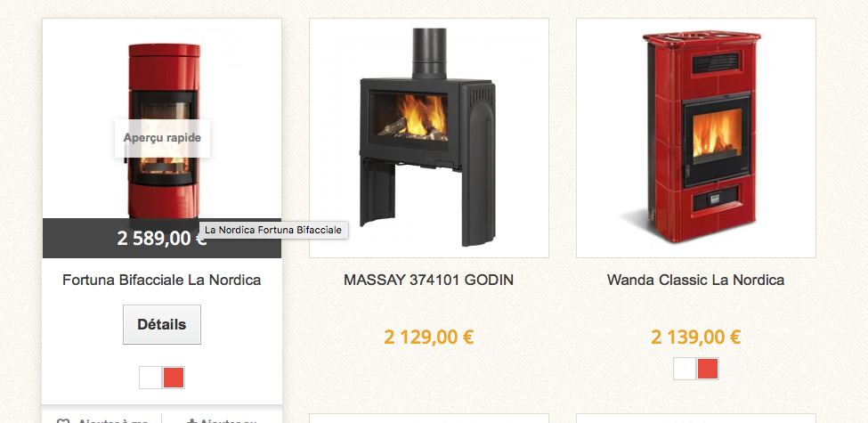Click the Détails button for Fortuna Bifacciale

(162, 324)
